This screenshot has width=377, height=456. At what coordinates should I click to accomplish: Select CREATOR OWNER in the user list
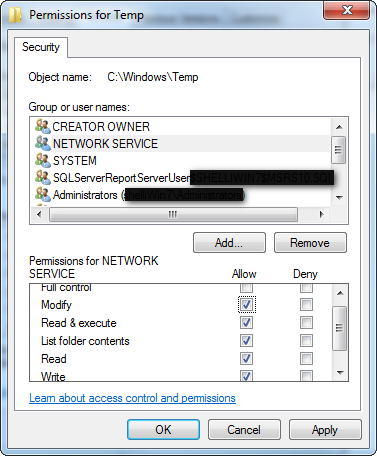180,126
